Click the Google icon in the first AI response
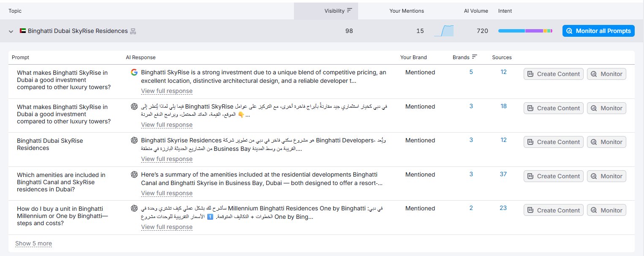 pos(134,72)
